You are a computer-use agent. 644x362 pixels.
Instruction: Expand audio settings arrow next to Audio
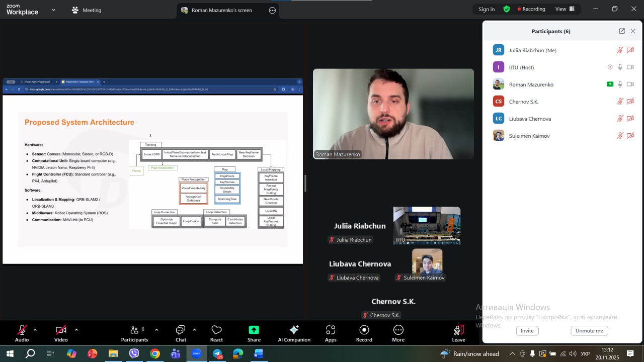point(35,330)
